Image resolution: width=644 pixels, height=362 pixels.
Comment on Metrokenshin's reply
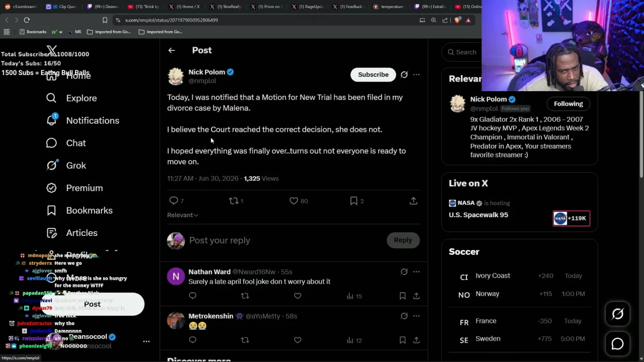pyautogui.click(x=193, y=340)
